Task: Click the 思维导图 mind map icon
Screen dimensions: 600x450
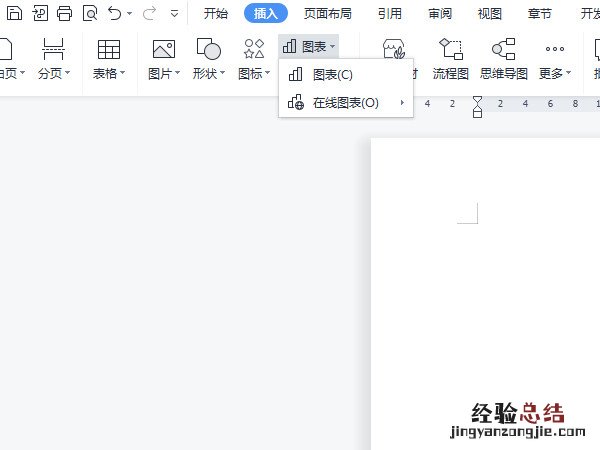Action: pyautogui.click(x=504, y=50)
